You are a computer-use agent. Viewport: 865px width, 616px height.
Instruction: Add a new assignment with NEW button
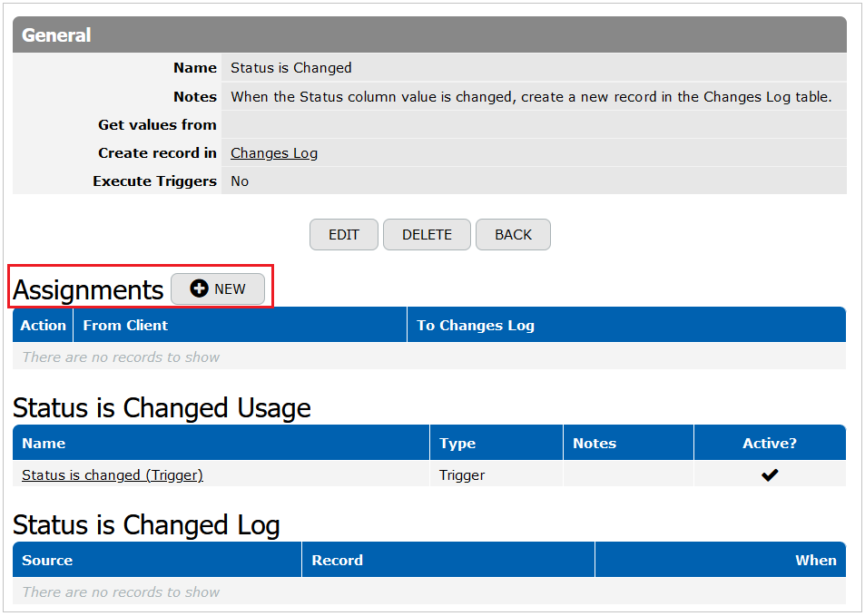(x=218, y=288)
